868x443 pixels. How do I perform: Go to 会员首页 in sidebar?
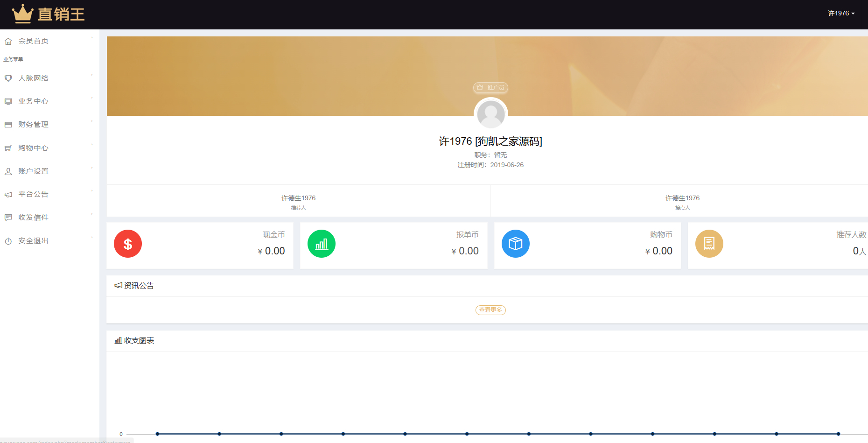(x=34, y=41)
